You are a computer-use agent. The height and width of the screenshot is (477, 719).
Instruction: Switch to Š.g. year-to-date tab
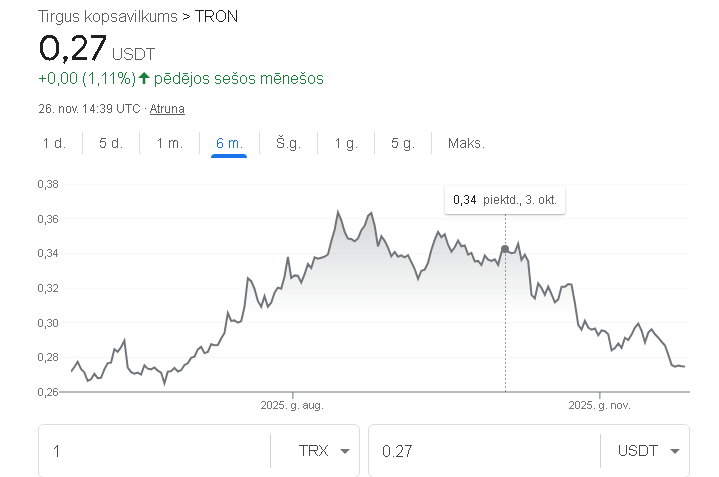click(x=288, y=143)
